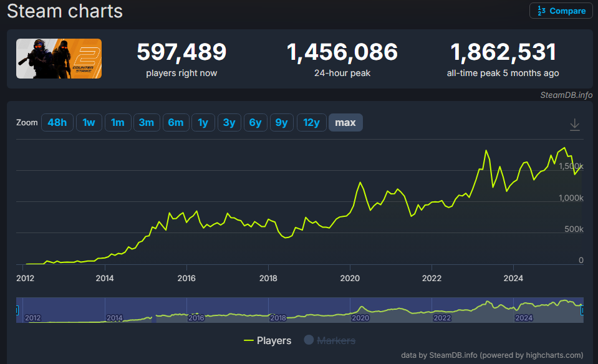The image size is (598, 364).
Task: Click the 1,862,531 all-time peak figure
Action: pyautogui.click(x=503, y=52)
